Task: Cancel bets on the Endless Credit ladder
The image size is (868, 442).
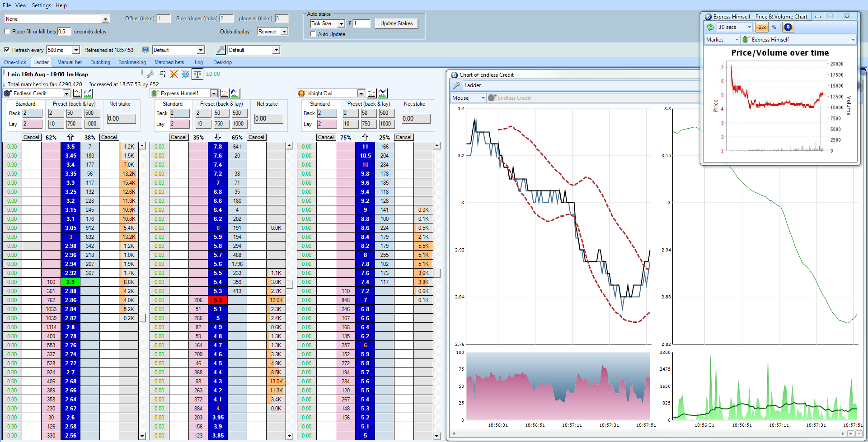Action: pos(31,137)
